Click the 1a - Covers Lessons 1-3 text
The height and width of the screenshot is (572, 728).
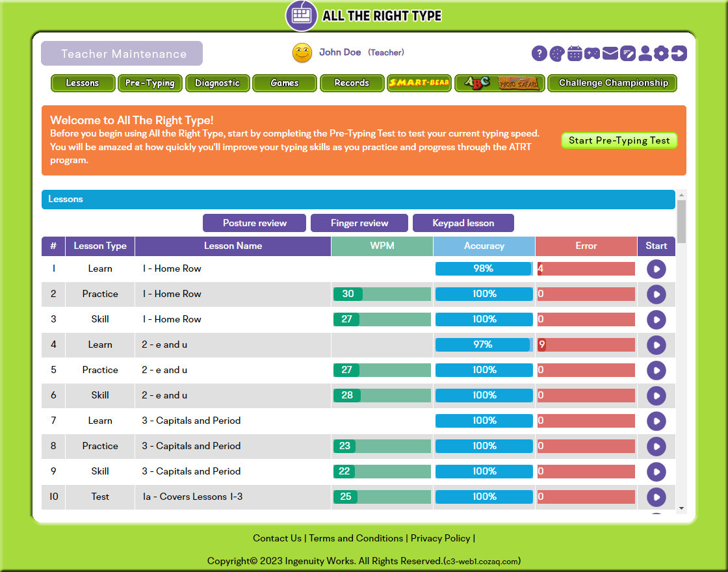coord(192,497)
